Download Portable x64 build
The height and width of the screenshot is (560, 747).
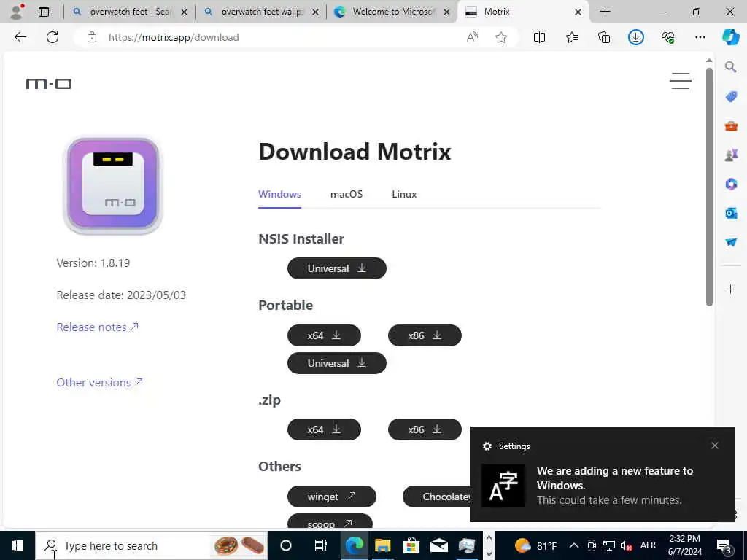(324, 335)
